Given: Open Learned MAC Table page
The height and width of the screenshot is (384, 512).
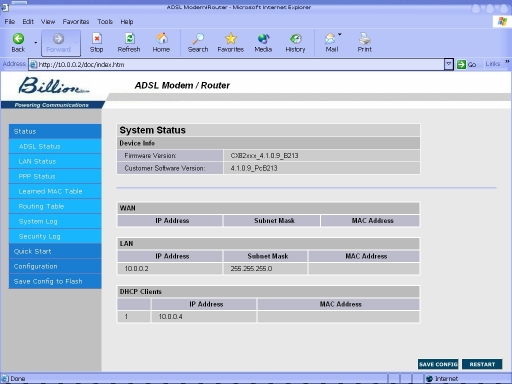Looking at the screenshot, I should click(x=55, y=191).
